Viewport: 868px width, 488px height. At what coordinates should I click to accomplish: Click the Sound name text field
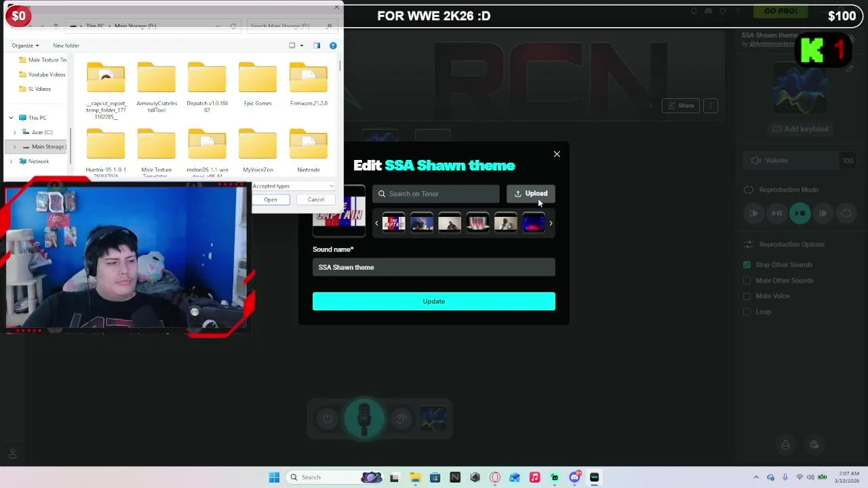point(434,267)
